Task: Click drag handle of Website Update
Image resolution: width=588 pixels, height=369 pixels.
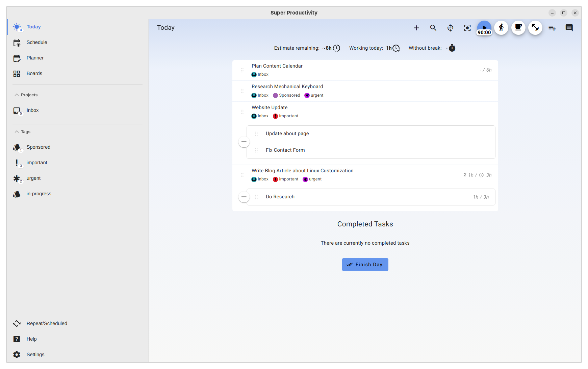Action: tap(242, 112)
